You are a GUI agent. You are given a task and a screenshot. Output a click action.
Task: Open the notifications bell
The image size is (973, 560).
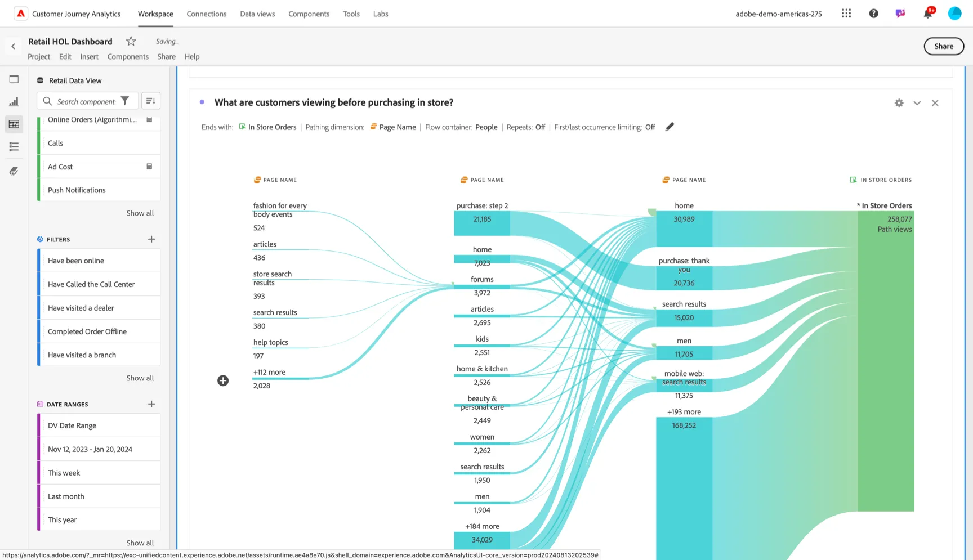pos(927,14)
